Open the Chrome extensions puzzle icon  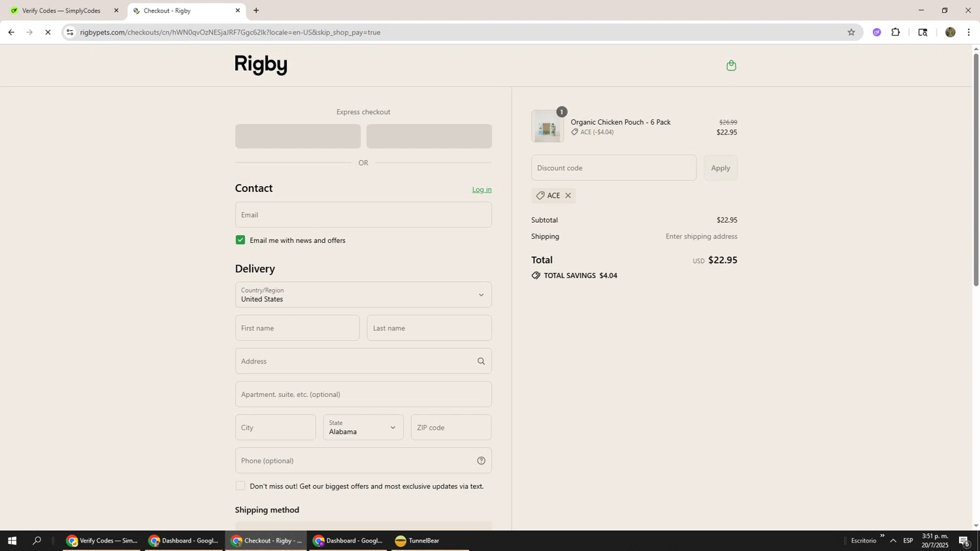pos(896,32)
